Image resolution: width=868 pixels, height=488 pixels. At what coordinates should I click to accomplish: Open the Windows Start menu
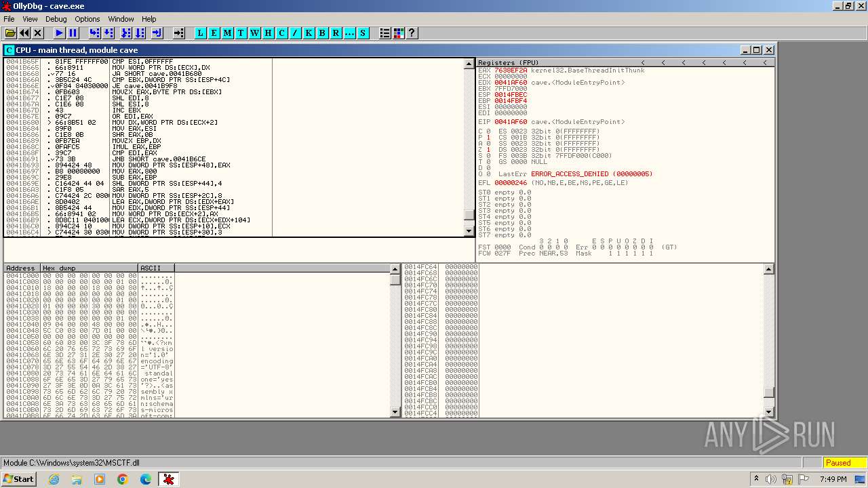(x=18, y=479)
